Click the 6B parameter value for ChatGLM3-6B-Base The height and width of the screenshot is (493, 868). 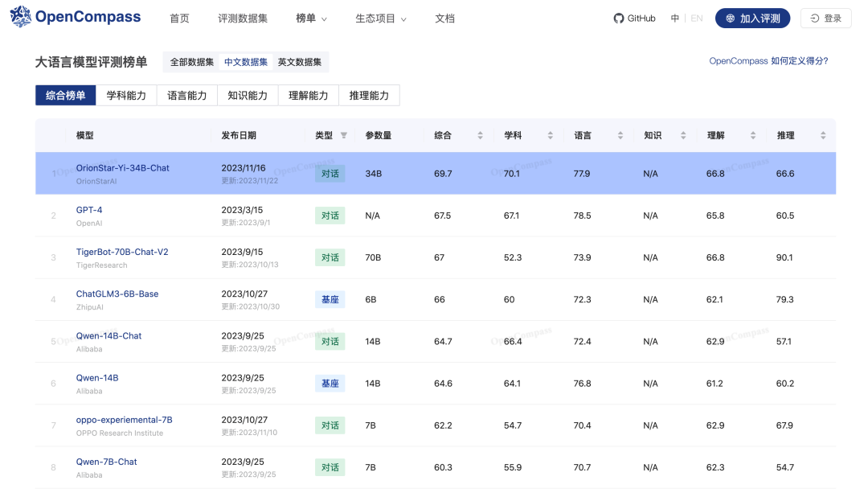click(x=371, y=300)
